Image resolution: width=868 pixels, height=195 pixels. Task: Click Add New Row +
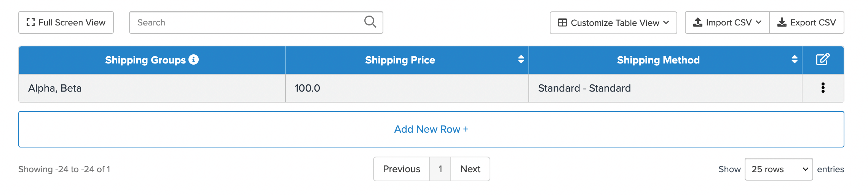coord(431,129)
